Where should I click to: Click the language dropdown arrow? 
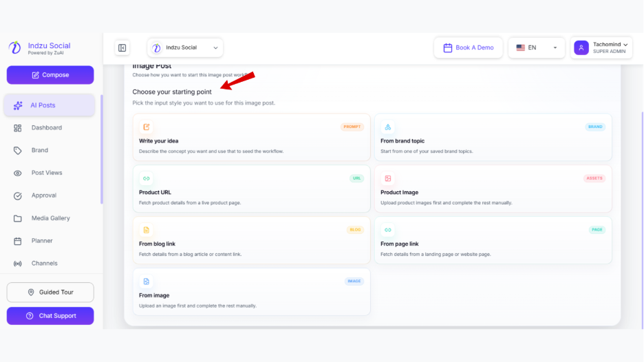tap(555, 47)
